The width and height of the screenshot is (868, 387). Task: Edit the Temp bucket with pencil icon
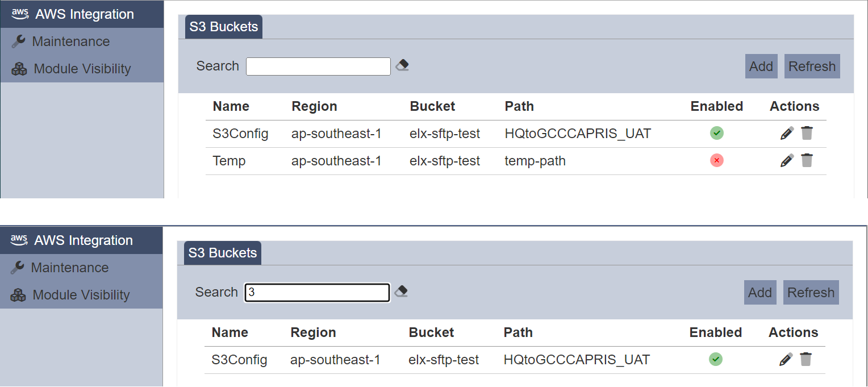click(x=787, y=161)
